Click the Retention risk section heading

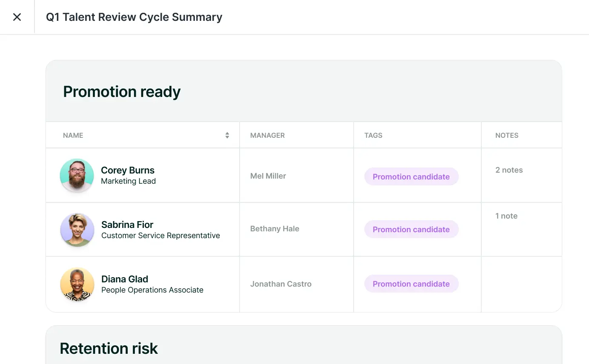tap(109, 348)
